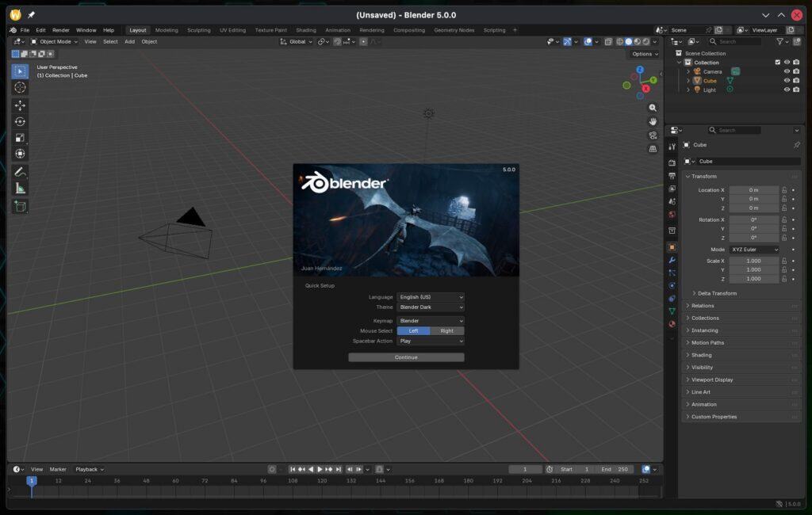Viewport: 812px width, 515px height.
Task: Toggle the Cube's viewport visibility eye
Action: 786,80
